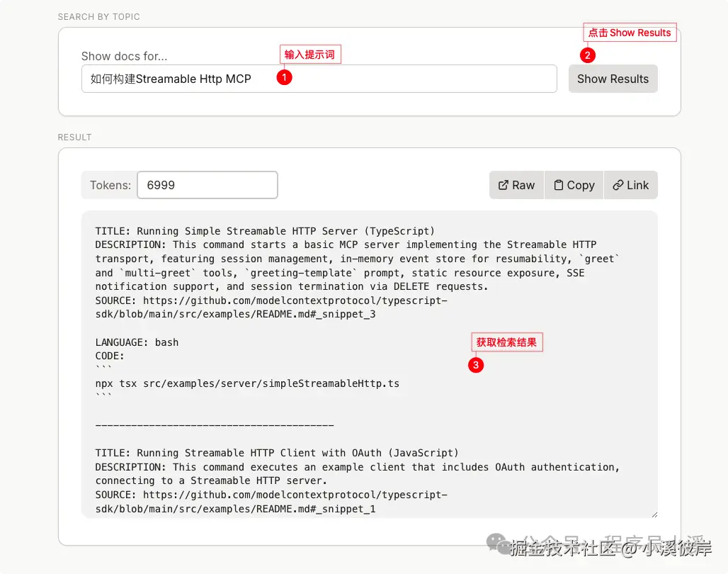This screenshot has height=574, width=728.
Task: Click 'TITLE: Running Streamable HTTP Client with OAuth' line
Action: coord(277,453)
